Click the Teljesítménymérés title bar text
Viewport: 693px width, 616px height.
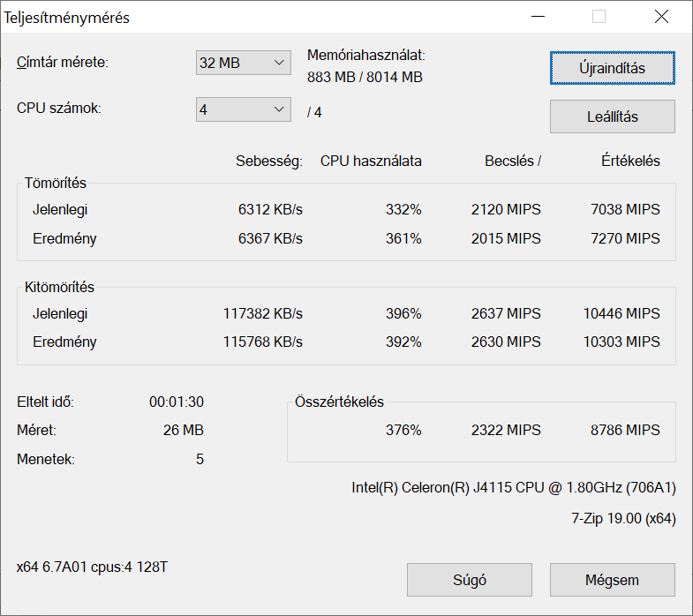[67, 19]
